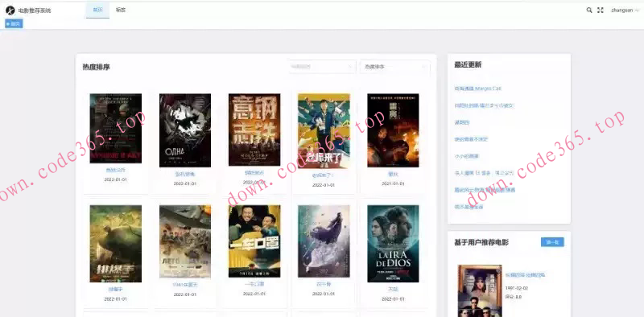This screenshot has width=644, height=317.
Task: Open the 钢铁意志 movie poster
Action: tap(254, 130)
